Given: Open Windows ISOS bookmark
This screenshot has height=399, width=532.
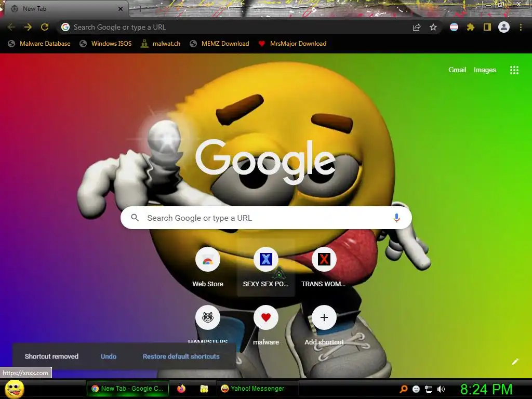Looking at the screenshot, I should point(105,44).
